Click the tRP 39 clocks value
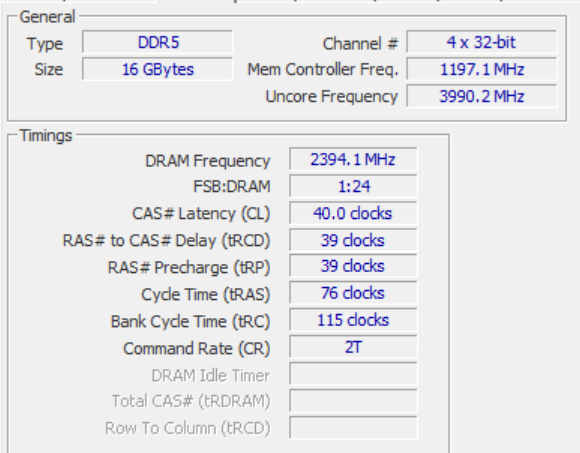 pos(353,266)
